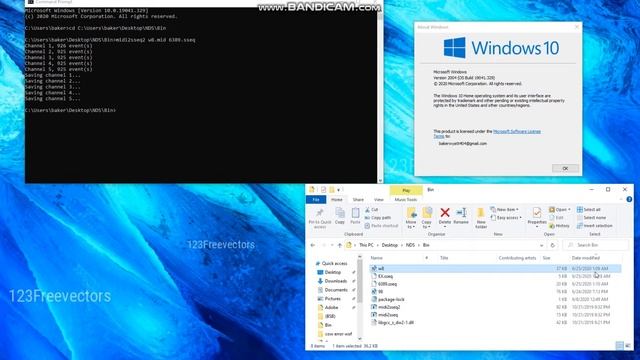Expand the Open button dropdown in ribbon
The image size is (640, 360).
point(569,209)
